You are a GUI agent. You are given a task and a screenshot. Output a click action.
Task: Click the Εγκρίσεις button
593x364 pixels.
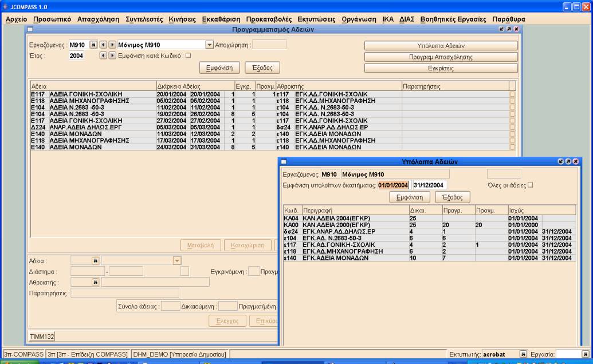pos(441,68)
